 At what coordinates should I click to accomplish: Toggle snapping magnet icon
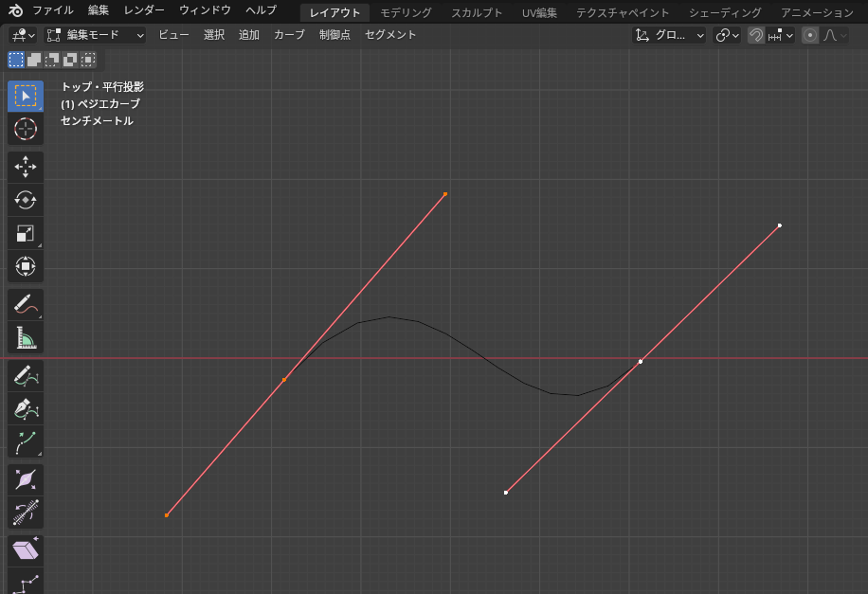755,35
